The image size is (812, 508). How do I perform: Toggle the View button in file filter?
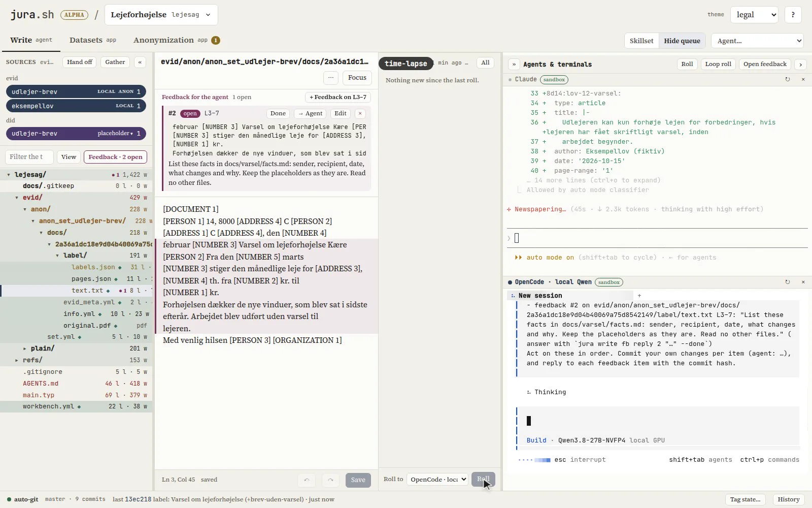point(69,157)
